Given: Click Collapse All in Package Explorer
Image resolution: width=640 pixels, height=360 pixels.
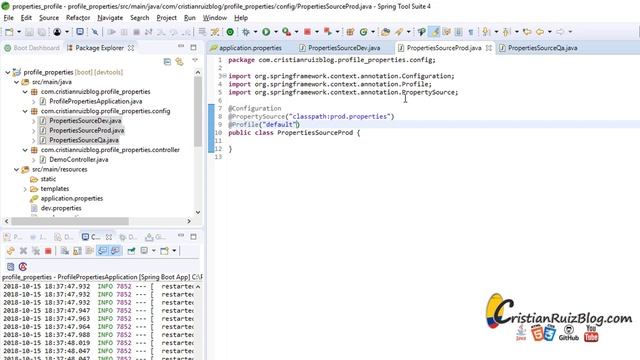Looking at the screenshot, I should [167, 62].
